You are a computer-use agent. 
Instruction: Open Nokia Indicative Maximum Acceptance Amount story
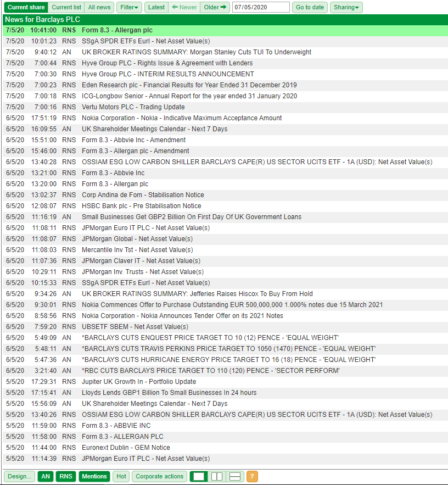point(225,118)
